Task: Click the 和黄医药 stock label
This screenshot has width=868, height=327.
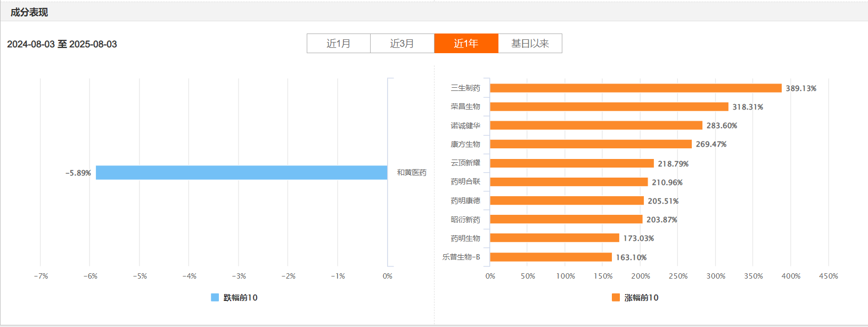Action: (412, 173)
